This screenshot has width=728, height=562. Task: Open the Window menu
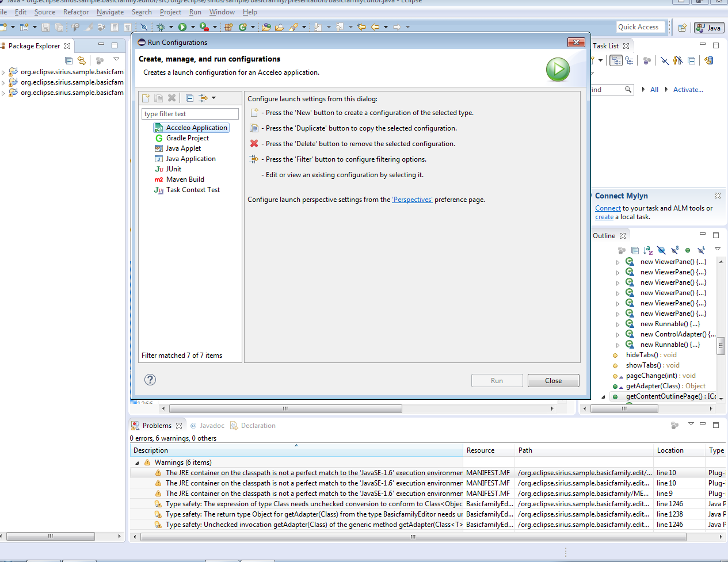click(x=222, y=12)
